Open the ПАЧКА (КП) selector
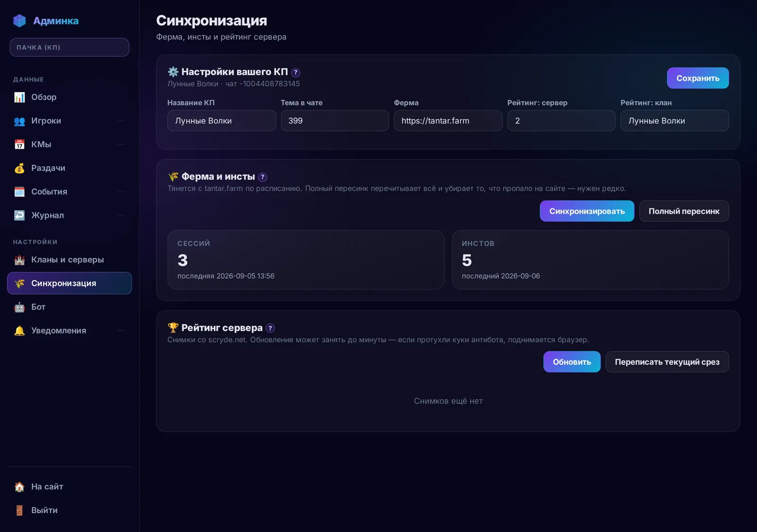757x532 pixels. (x=70, y=47)
